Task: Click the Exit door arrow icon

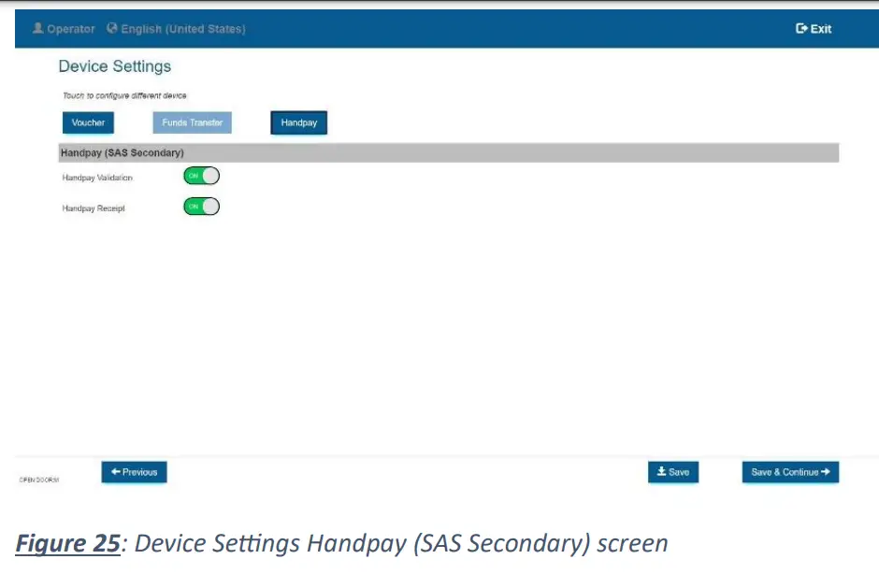Action: (801, 29)
